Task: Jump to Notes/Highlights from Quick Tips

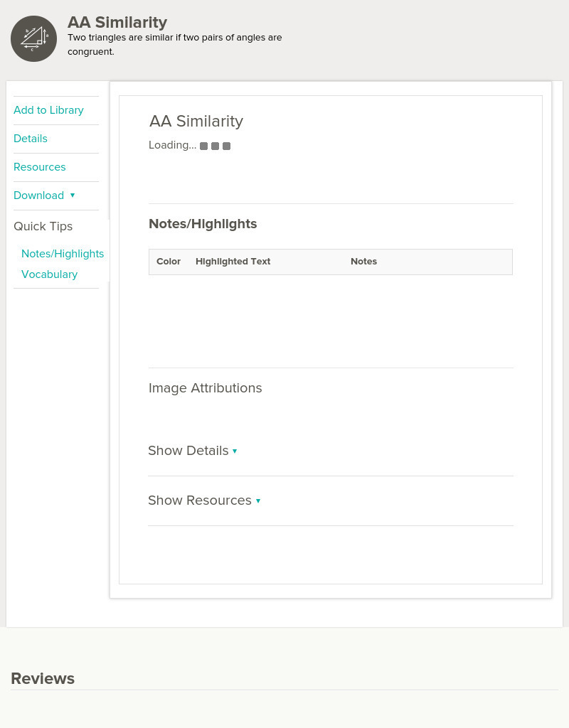Action: pos(63,254)
